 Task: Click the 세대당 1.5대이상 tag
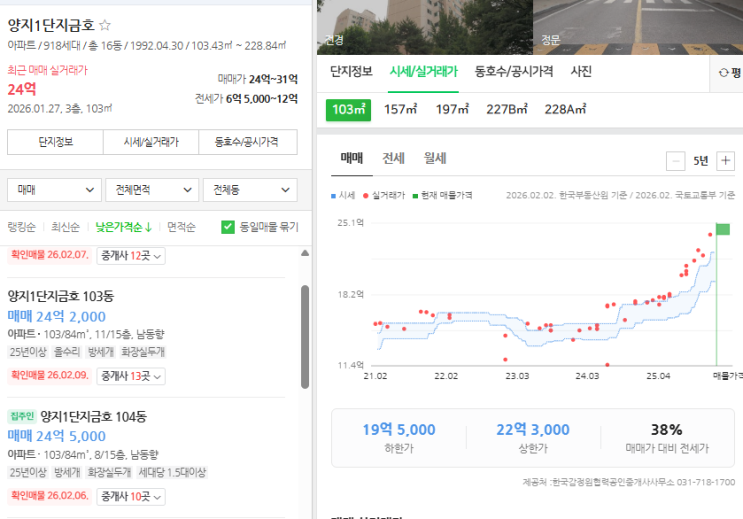click(172, 473)
